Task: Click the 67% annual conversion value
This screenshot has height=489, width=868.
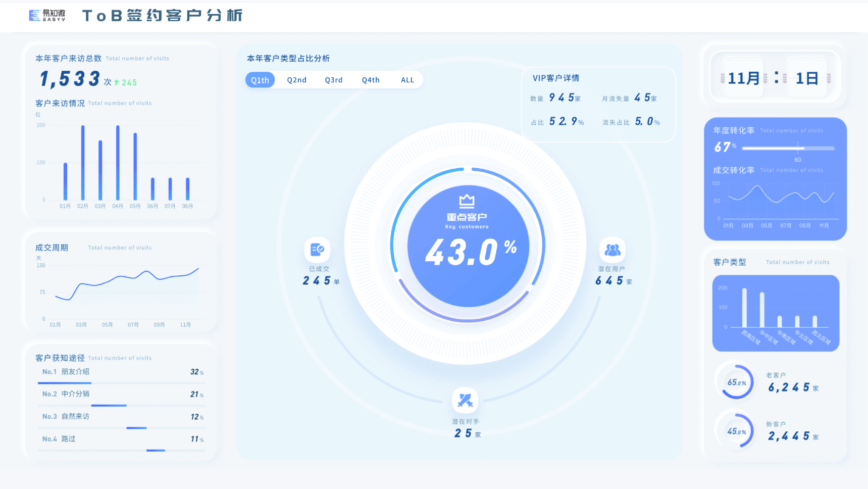Action: (x=725, y=147)
